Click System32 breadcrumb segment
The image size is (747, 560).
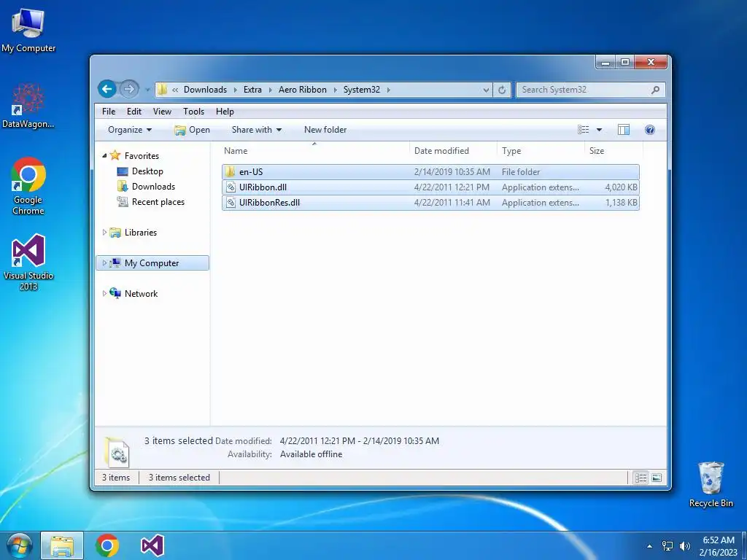coord(362,90)
